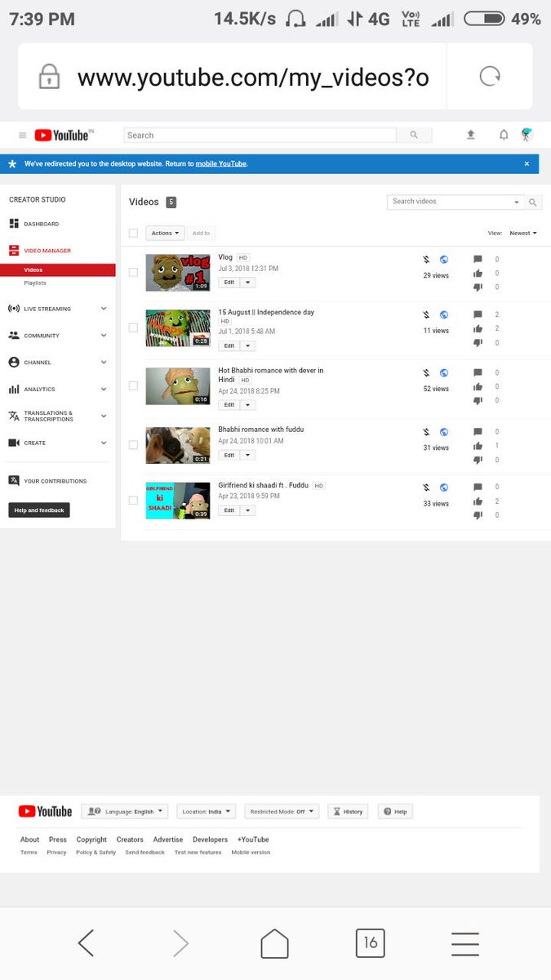Click the History button in footer
The width and height of the screenshot is (551, 980).
348,812
